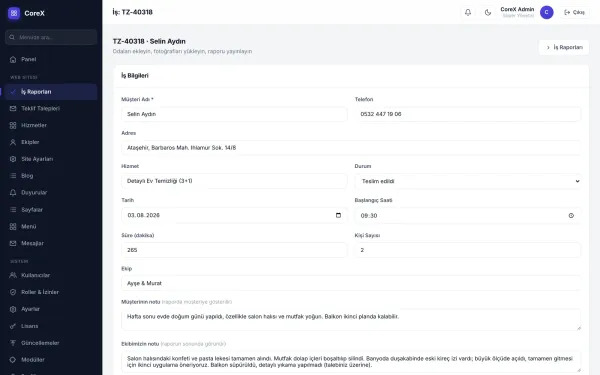This screenshot has height=375, width=600.
Task: Click the Çıkış logout button
Action: point(574,12)
